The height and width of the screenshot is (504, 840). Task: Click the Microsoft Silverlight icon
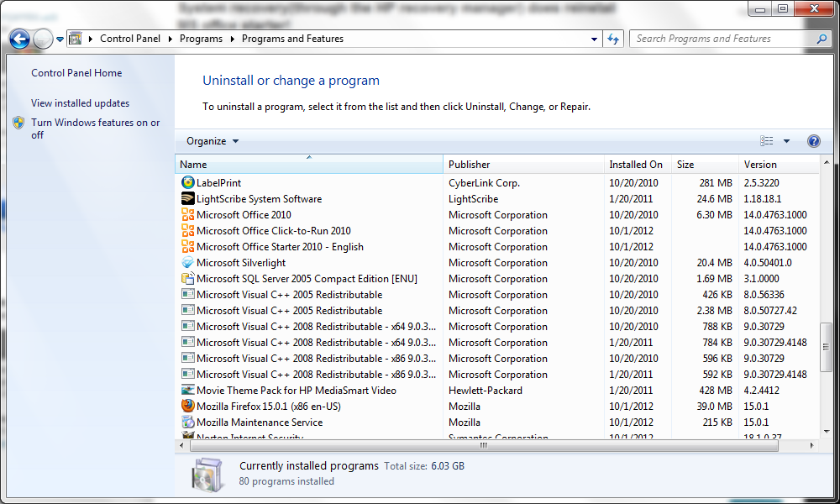(187, 262)
